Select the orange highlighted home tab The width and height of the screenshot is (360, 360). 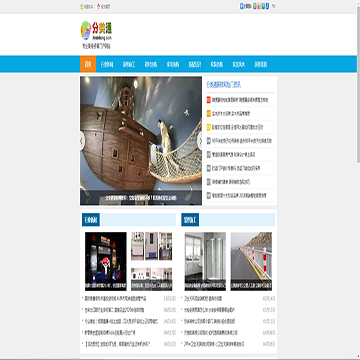click(x=88, y=64)
